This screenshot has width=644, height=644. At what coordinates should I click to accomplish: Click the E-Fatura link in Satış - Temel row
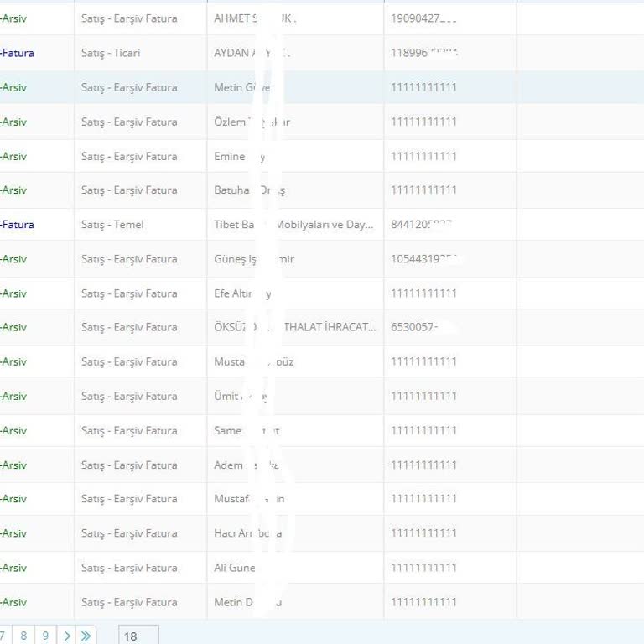point(17,225)
